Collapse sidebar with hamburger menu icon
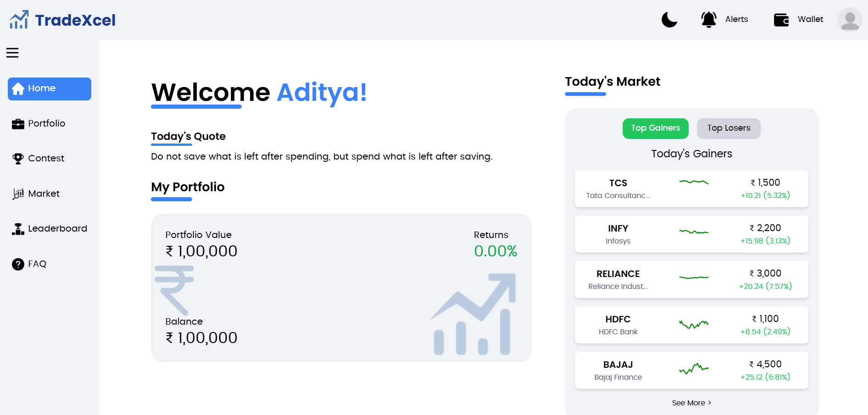Screen dimensions: 868x415 point(12,53)
